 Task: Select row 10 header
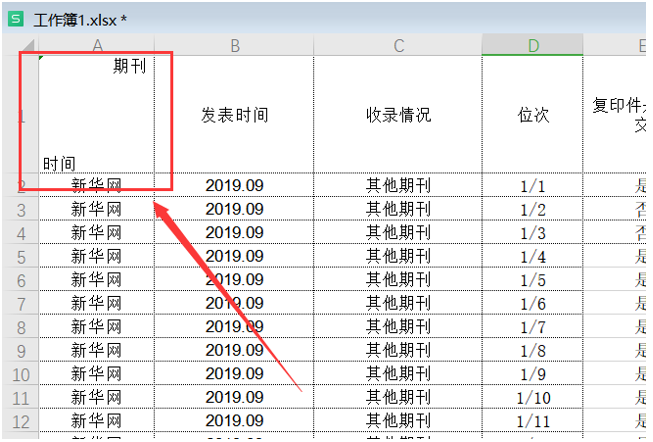click(21, 374)
